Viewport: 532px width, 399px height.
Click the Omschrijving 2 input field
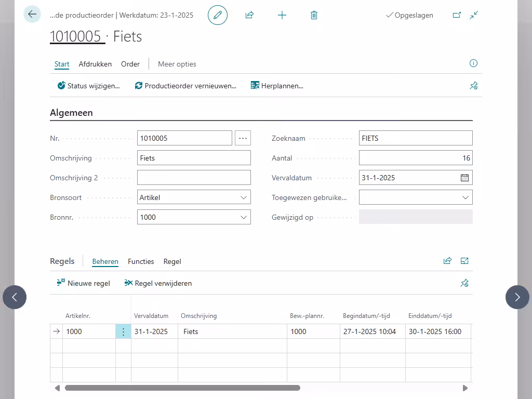pyautogui.click(x=194, y=178)
